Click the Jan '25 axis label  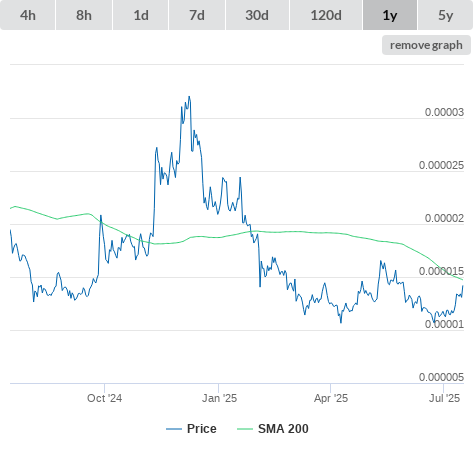click(x=219, y=398)
